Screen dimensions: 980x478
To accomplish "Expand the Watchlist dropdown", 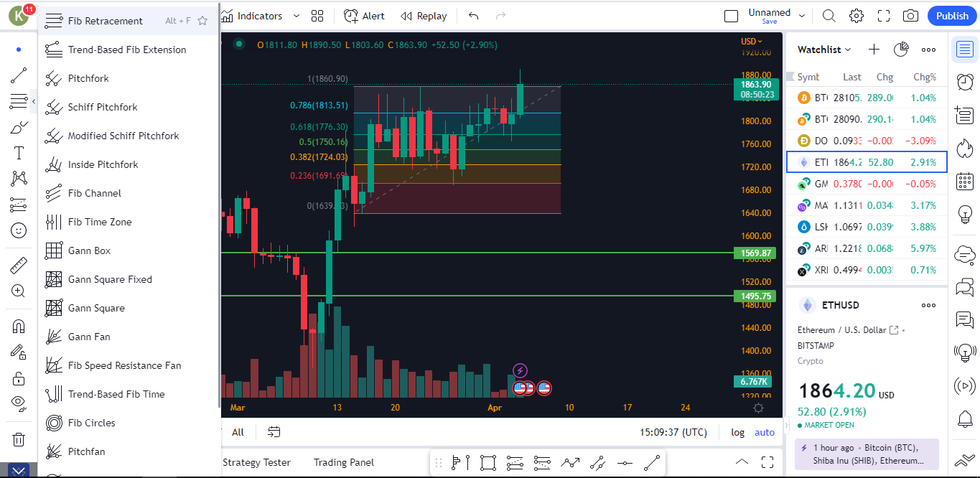I will coord(824,50).
